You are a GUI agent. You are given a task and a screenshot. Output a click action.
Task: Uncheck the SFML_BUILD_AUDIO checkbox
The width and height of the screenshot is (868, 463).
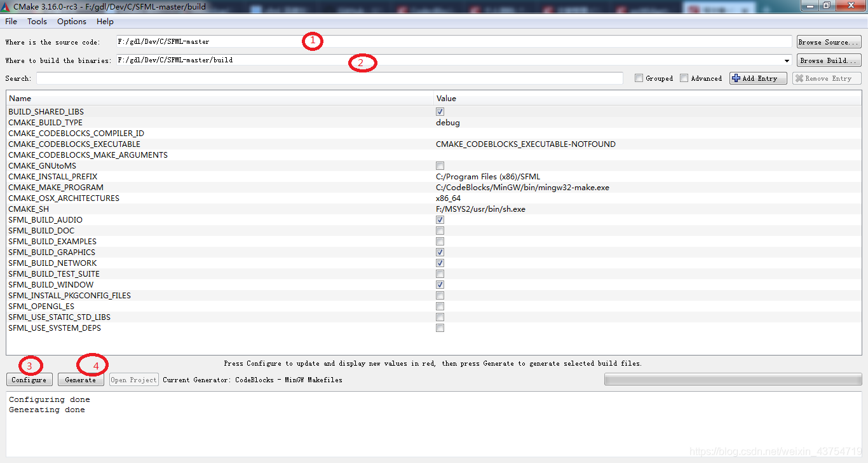440,220
